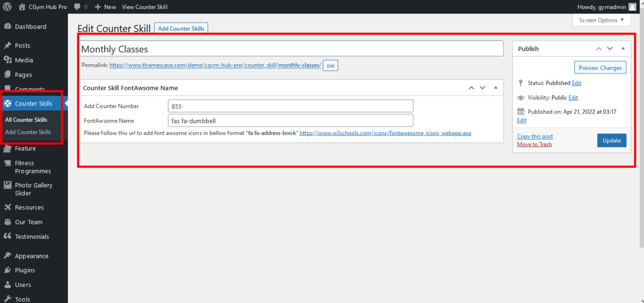Click the FontAwsome Name field
The image size is (644, 303).
coord(291,121)
